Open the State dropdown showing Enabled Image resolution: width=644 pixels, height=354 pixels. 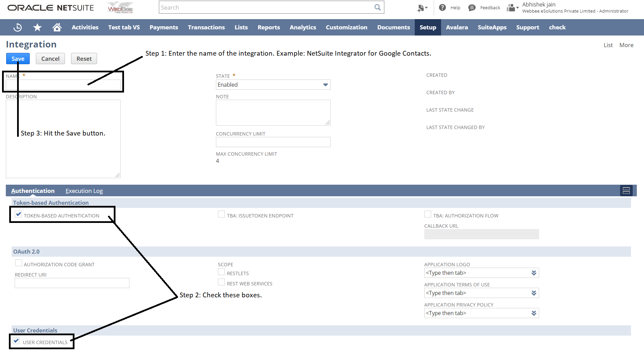coord(273,85)
